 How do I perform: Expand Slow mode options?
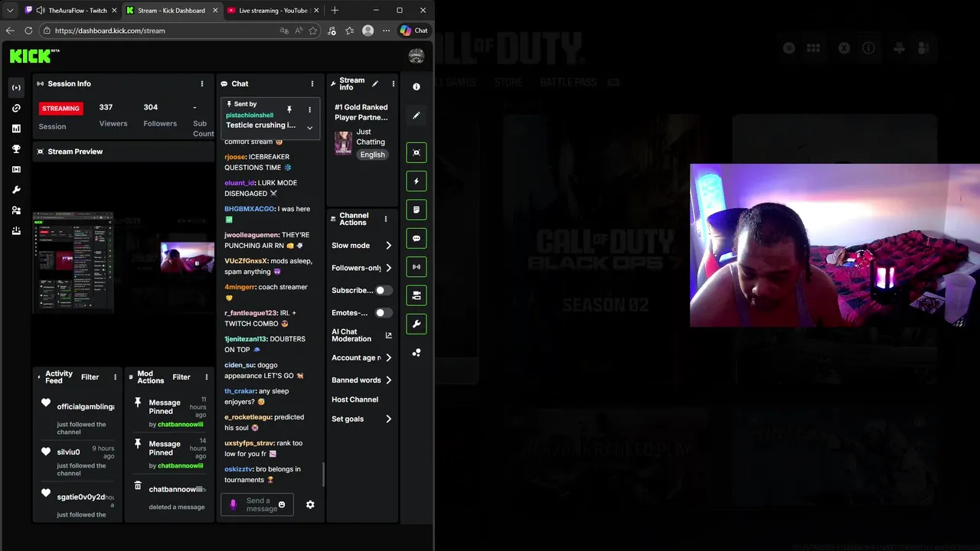point(388,246)
